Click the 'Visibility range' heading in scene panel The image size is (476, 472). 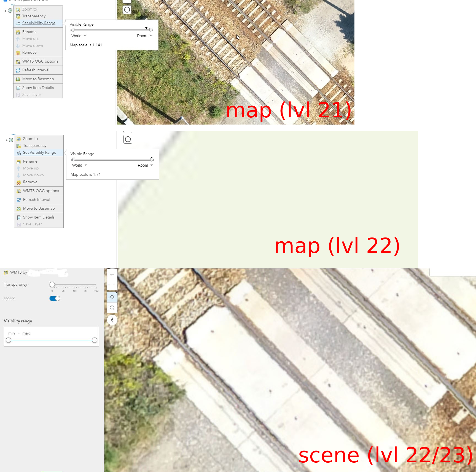tap(18, 321)
